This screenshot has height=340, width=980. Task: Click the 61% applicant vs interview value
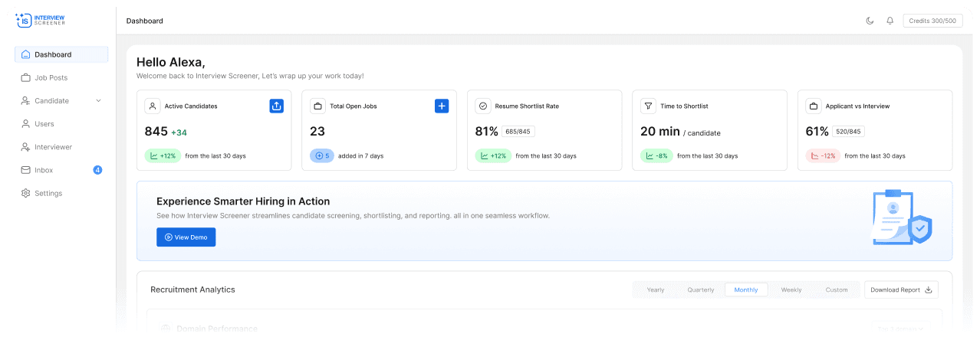(x=817, y=132)
